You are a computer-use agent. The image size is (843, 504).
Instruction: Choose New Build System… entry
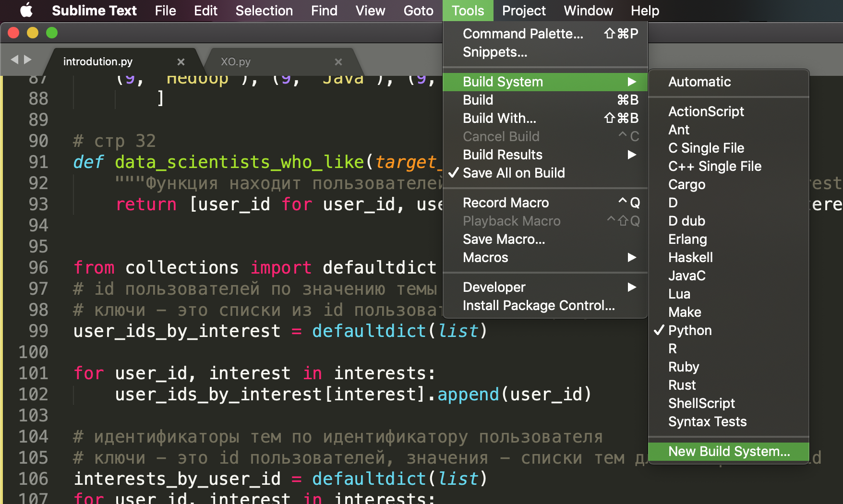tap(729, 451)
